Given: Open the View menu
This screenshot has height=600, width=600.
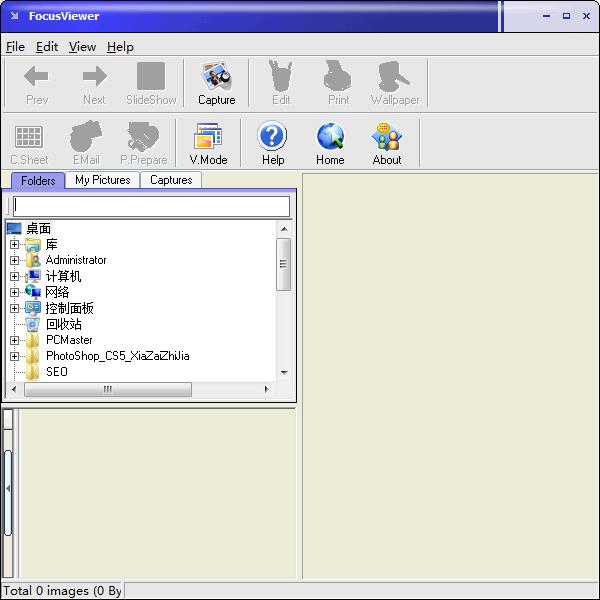Looking at the screenshot, I should pyautogui.click(x=82, y=47).
